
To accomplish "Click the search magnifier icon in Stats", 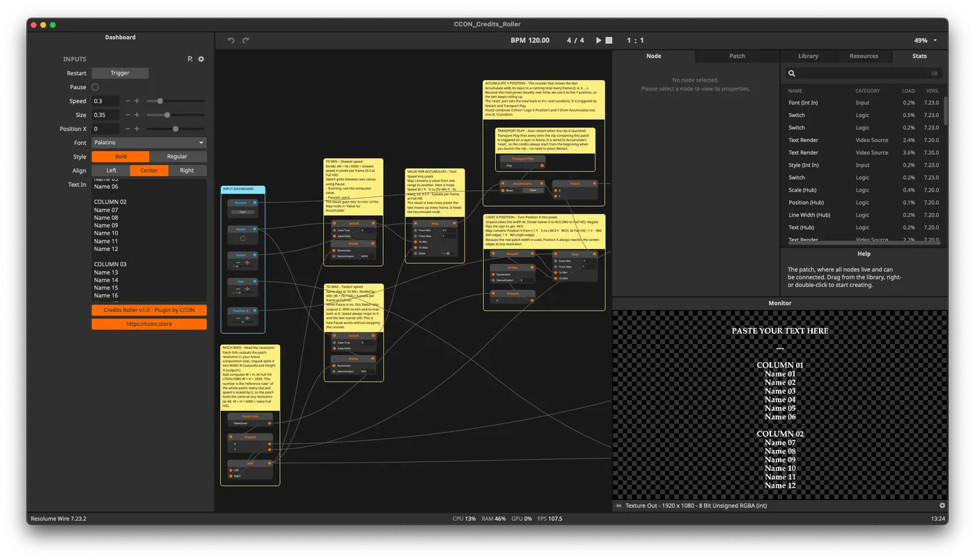I will 792,73.
